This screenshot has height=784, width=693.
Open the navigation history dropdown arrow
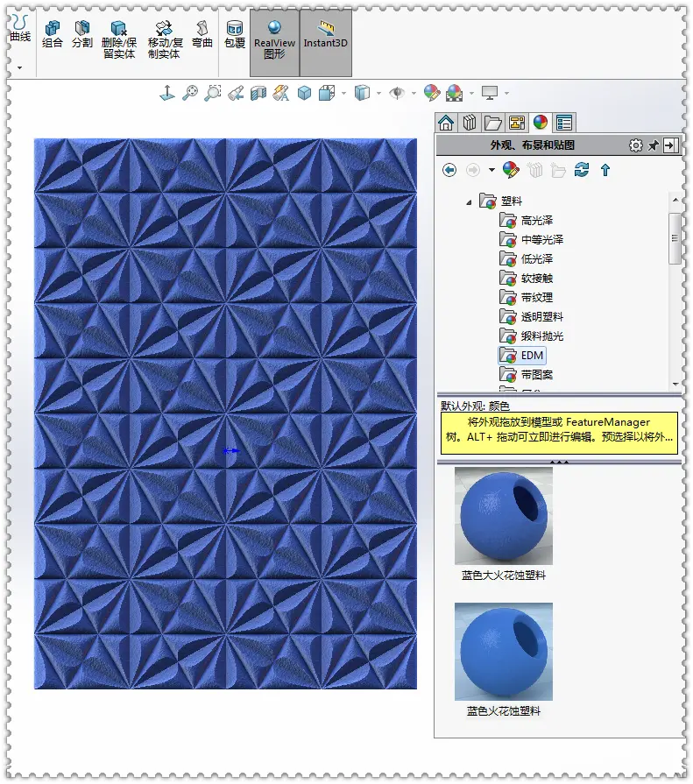(x=492, y=171)
